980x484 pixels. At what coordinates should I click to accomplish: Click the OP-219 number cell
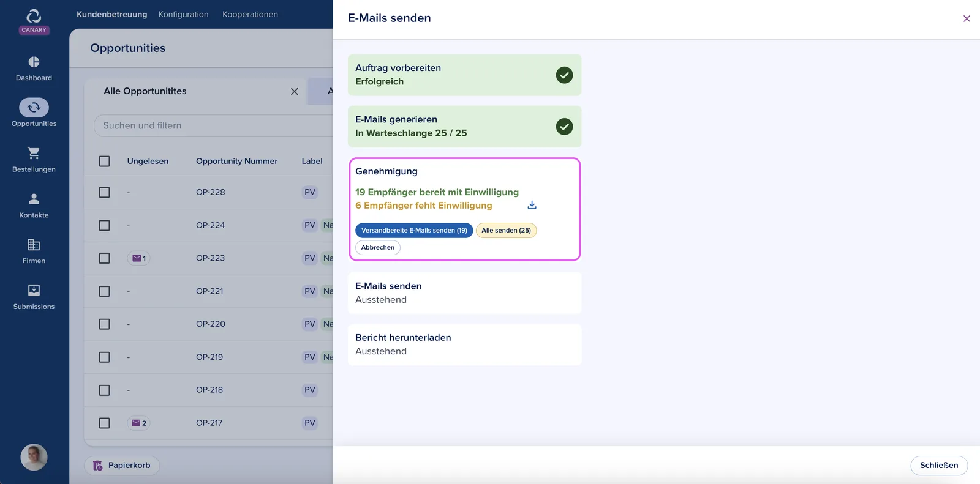click(x=209, y=357)
